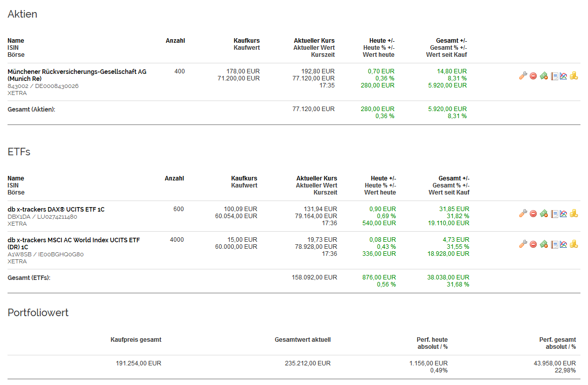
Task: Click the gold coins icon for DAX UCITS ETF
Action: [574, 213]
